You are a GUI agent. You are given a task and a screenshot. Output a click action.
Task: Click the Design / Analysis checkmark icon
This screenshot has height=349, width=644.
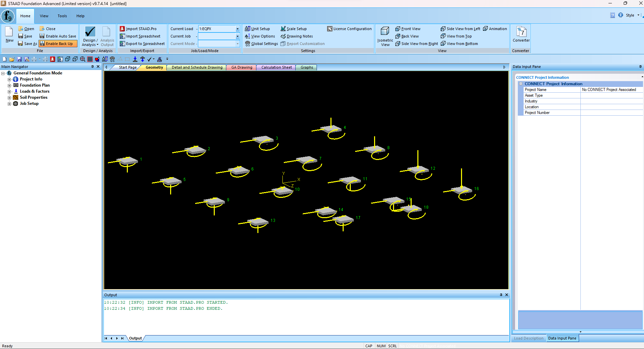coord(90,32)
